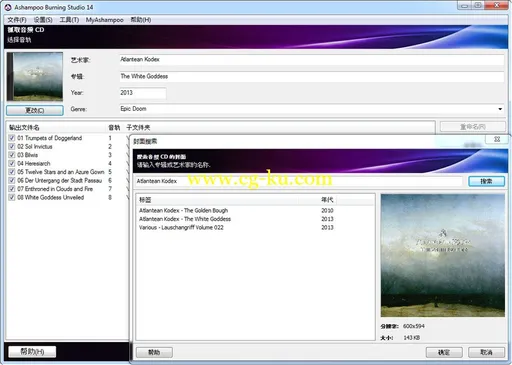The image size is (512, 365).
Task: Click the 年代 column header
Action: click(x=327, y=200)
